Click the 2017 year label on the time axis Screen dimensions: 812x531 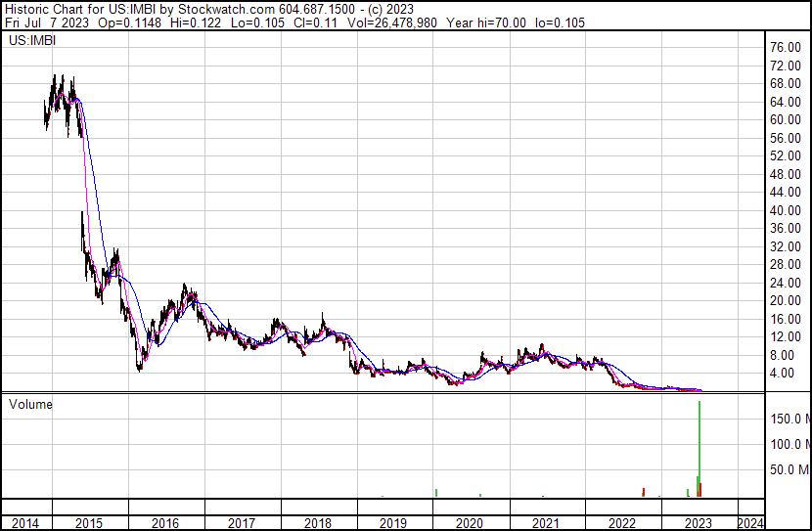[242, 523]
